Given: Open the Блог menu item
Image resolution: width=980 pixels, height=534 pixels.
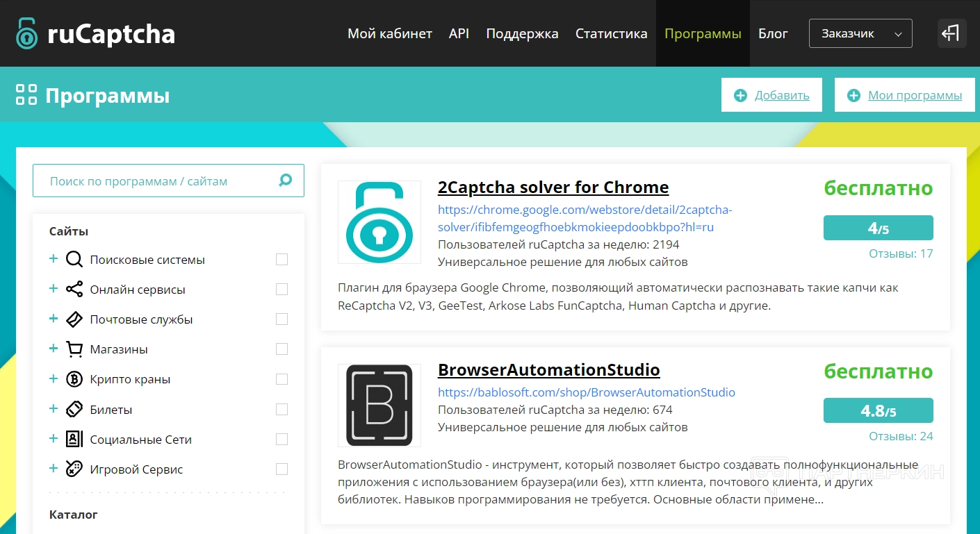Looking at the screenshot, I should click(x=774, y=33).
